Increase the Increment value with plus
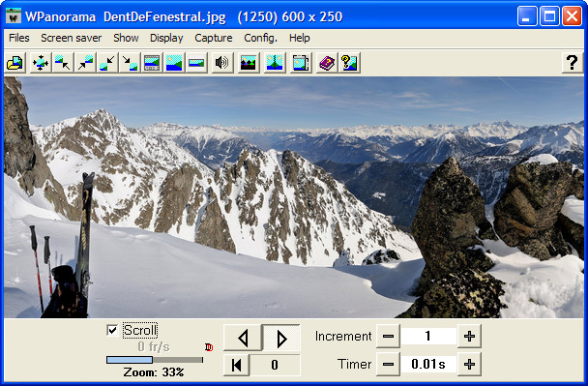The height and width of the screenshot is (386, 588). point(469,336)
